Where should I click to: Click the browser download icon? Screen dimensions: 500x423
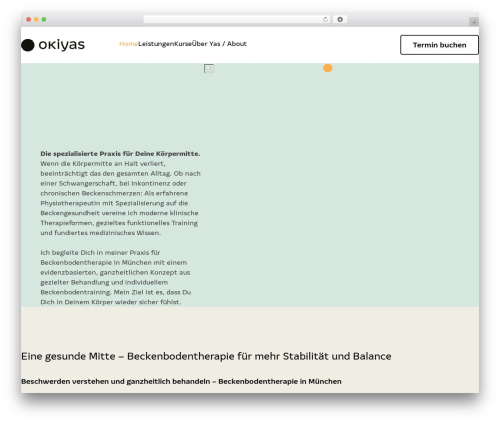[x=340, y=19]
